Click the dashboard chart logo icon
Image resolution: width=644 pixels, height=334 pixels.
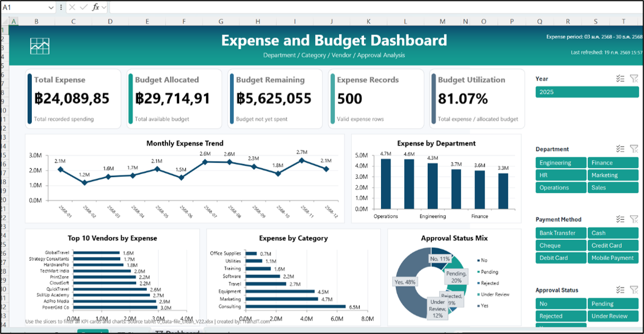click(40, 46)
